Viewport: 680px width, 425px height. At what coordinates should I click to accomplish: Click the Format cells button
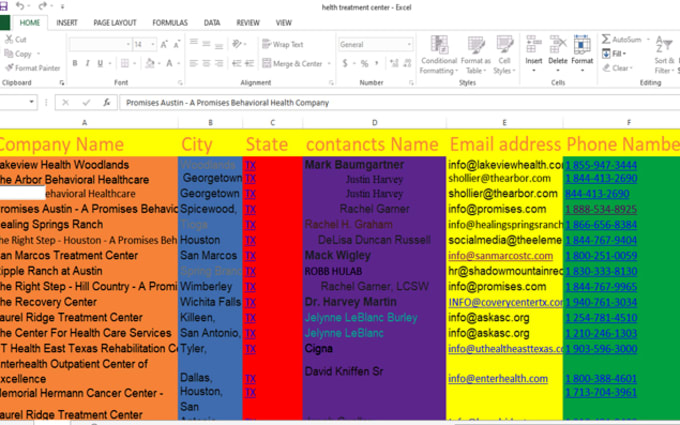[582, 54]
